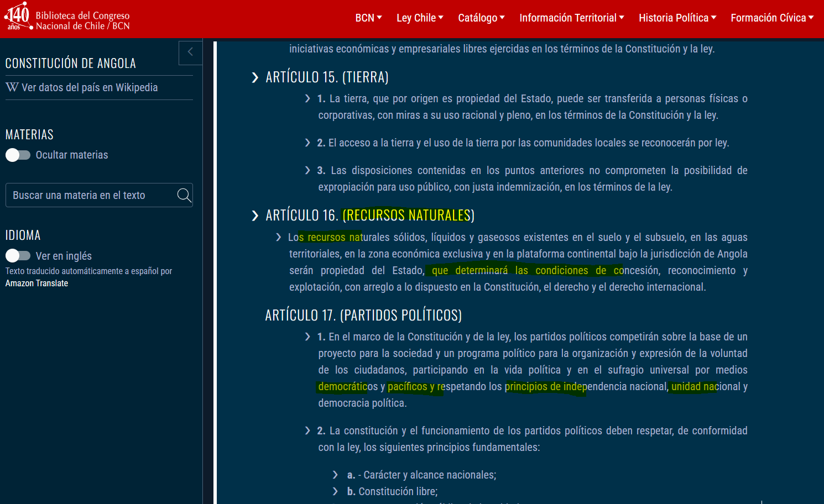Click the IDIOMA section heading
Screen dimensions: 824x504
point(23,235)
